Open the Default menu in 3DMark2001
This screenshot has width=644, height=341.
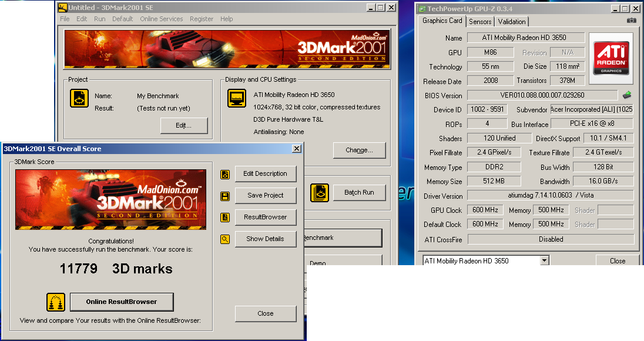pyautogui.click(x=122, y=19)
